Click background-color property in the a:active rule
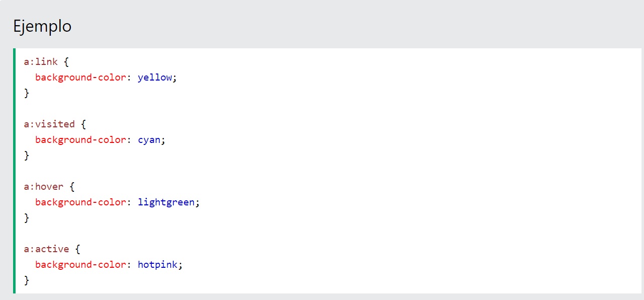644x300 pixels. pyautogui.click(x=80, y=265)
